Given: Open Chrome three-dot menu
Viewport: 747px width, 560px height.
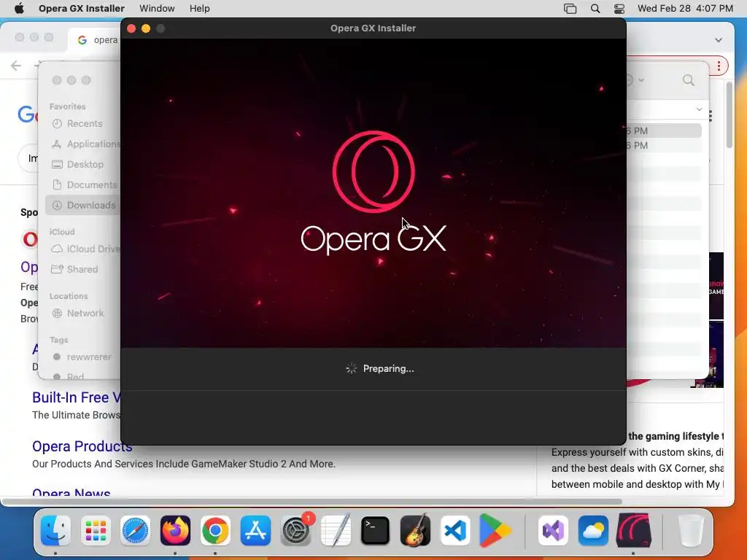Looking at the screenshot, I should pos(719,66).
